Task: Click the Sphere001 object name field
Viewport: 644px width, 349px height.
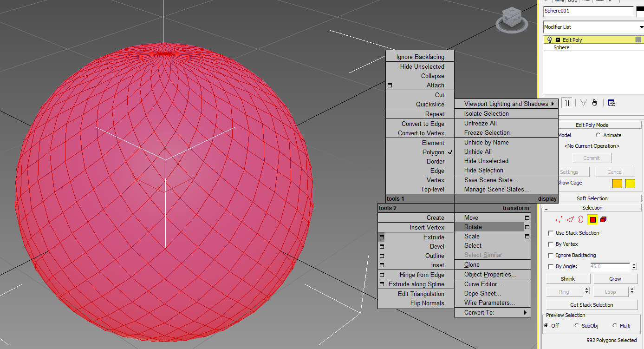Action: pos(588,11)
